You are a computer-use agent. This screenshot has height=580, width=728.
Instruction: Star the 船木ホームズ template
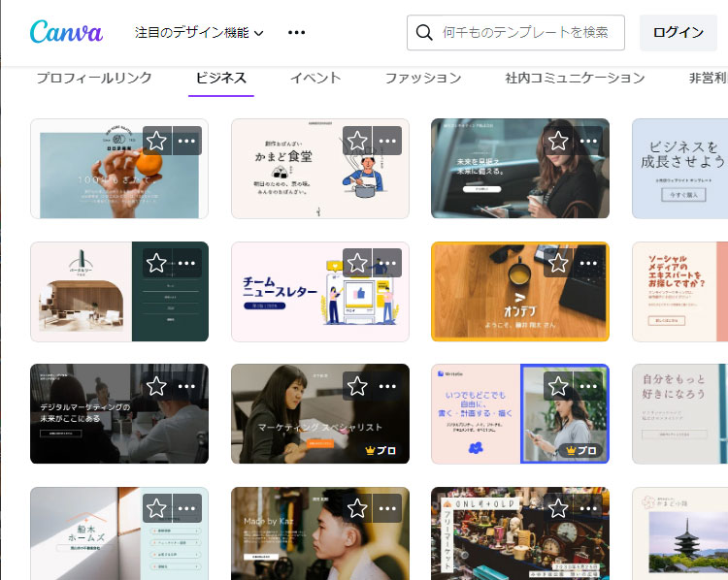[x=157, y=508]
